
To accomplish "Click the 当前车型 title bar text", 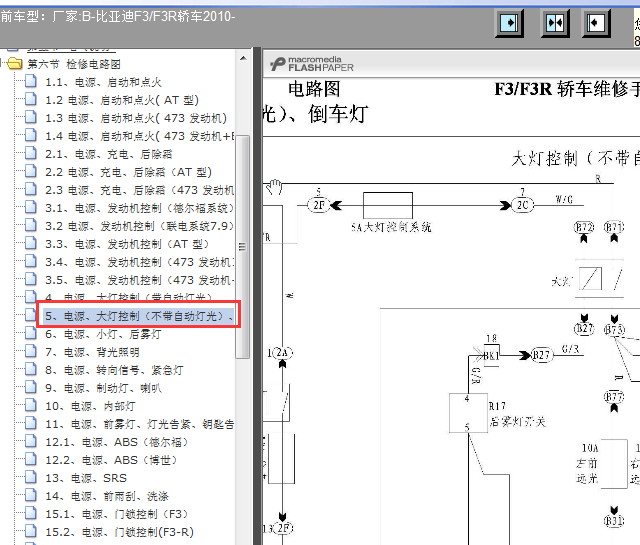I will click(x=118, y=16).
